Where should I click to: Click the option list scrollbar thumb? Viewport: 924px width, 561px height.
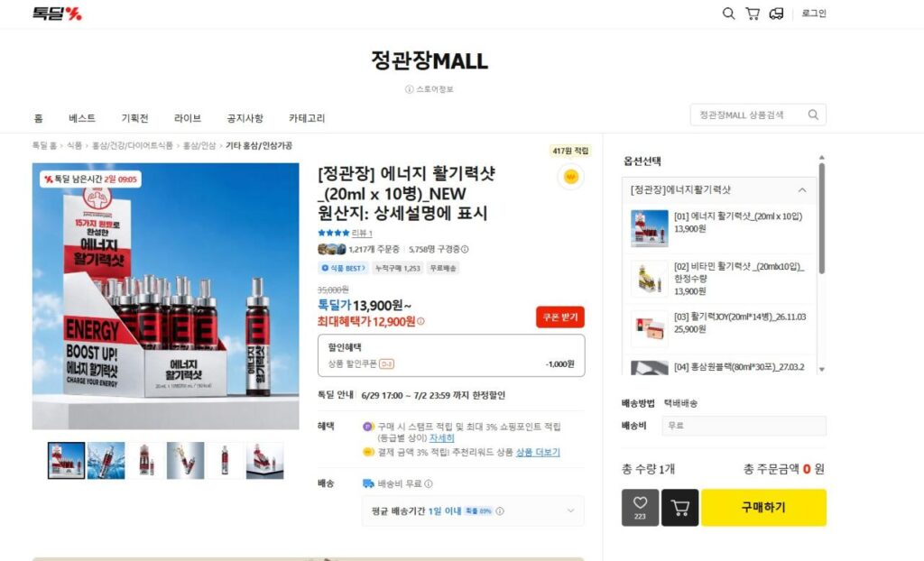(x=821, y=218)
